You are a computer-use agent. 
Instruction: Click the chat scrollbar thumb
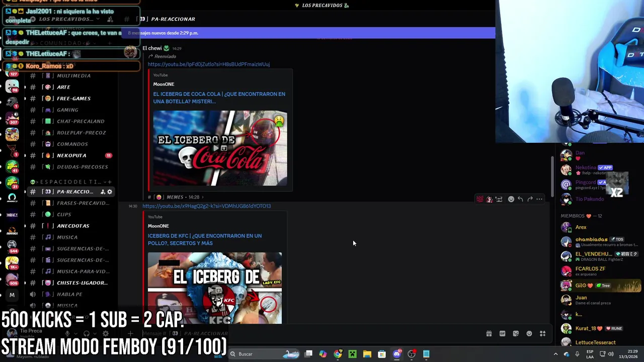552,176
